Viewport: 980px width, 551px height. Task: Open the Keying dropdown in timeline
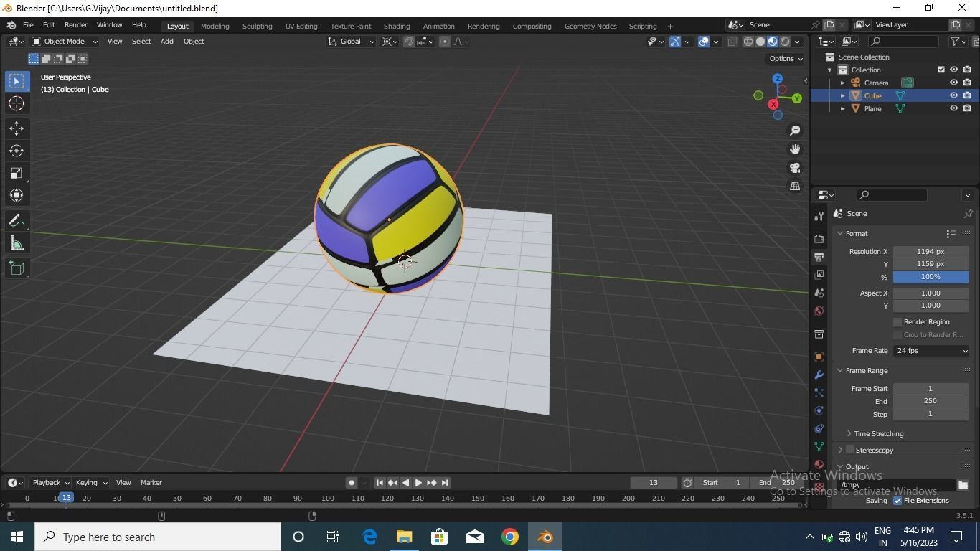point(91,483)
